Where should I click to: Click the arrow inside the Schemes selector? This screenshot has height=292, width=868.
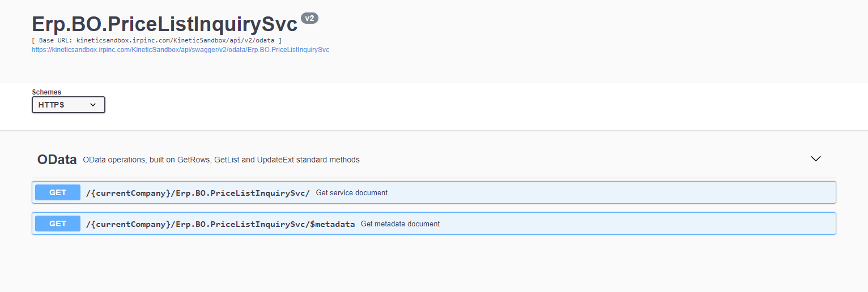[93, 105]
